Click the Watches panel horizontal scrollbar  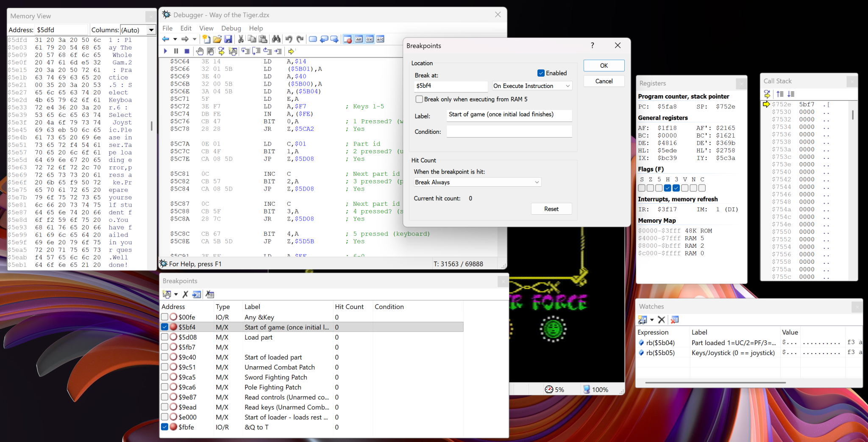pyautogui.click(x=715, y=383)
